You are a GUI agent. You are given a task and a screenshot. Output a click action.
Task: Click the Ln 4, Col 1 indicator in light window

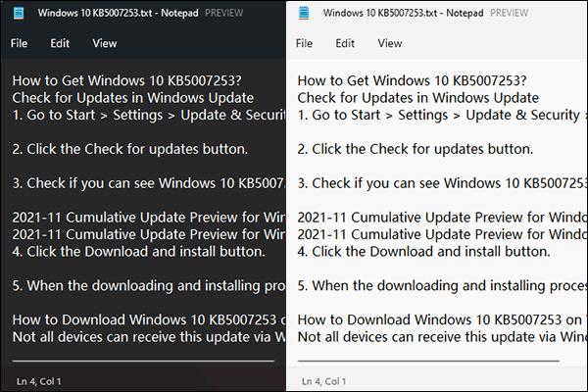(x=322, y=379)
